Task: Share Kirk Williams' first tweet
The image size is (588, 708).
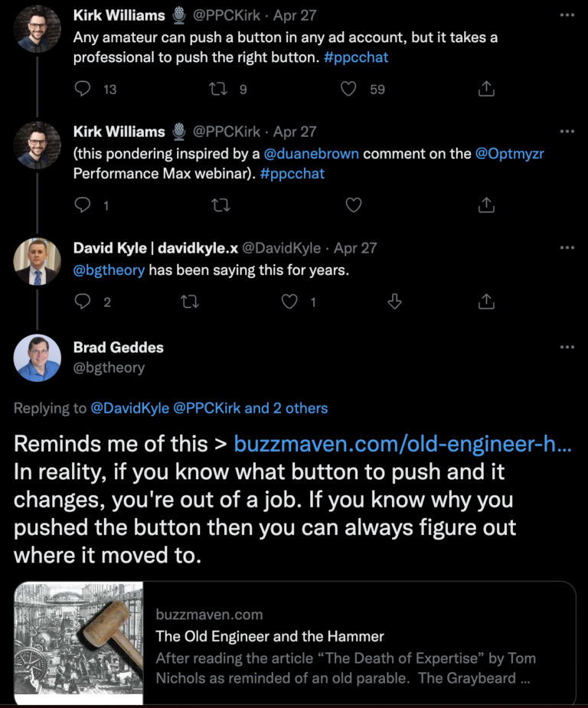Action: tap(485, 90)
